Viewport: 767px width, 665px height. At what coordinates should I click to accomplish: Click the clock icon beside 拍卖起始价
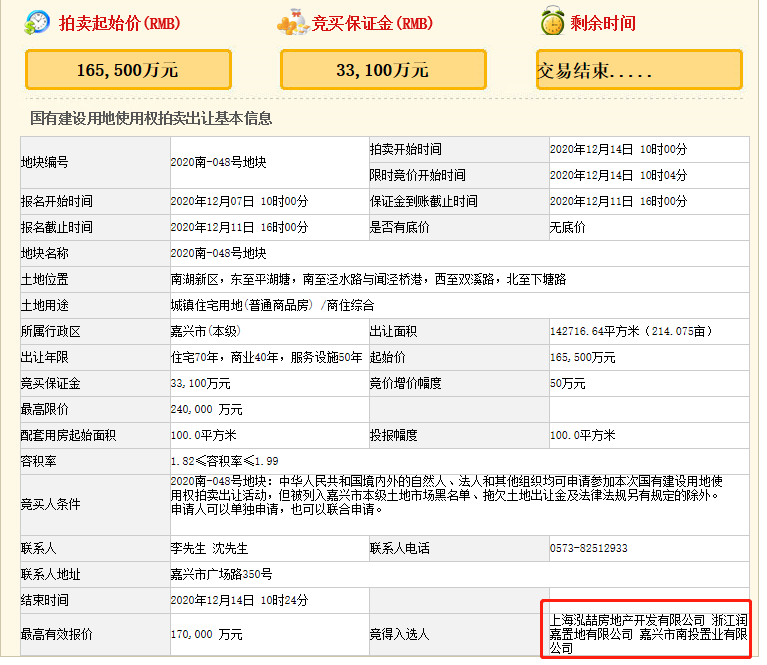[x=37, y=22]
